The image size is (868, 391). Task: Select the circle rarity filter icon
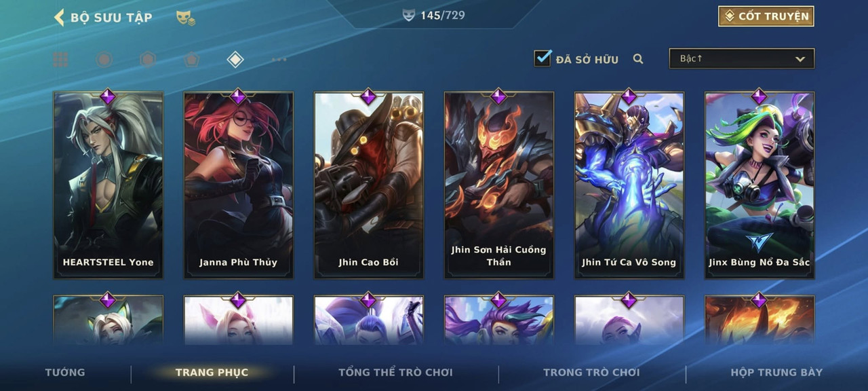click(104, 60)
